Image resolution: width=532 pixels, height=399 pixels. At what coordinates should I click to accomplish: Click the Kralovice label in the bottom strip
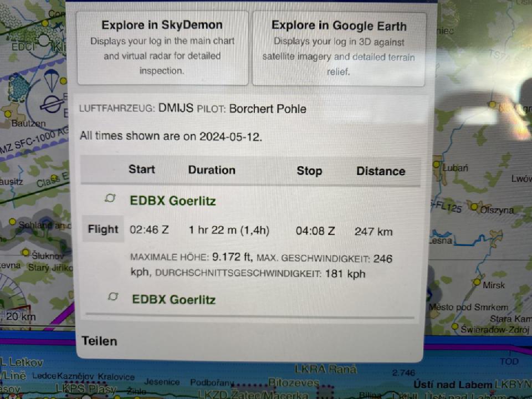[x=116, y=377]
